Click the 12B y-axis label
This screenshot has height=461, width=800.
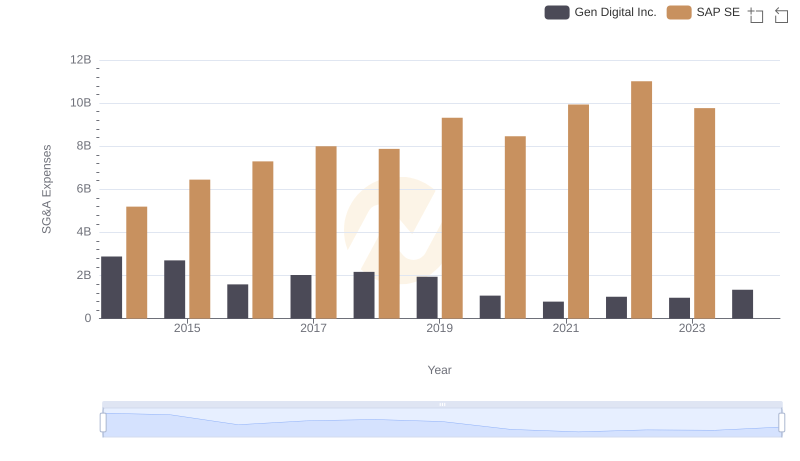(81, 60)
